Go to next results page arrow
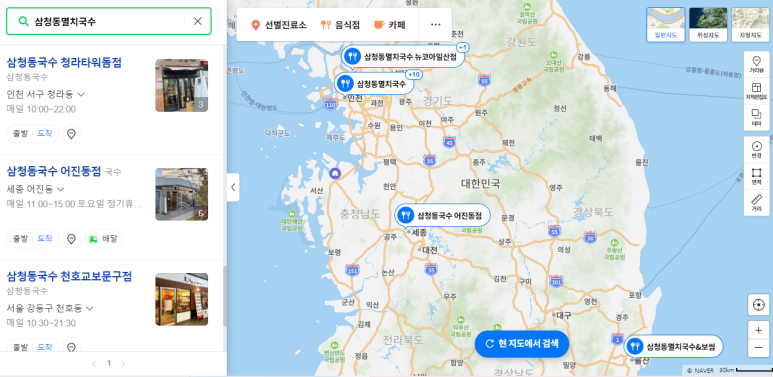 click(x=123, y=364)
